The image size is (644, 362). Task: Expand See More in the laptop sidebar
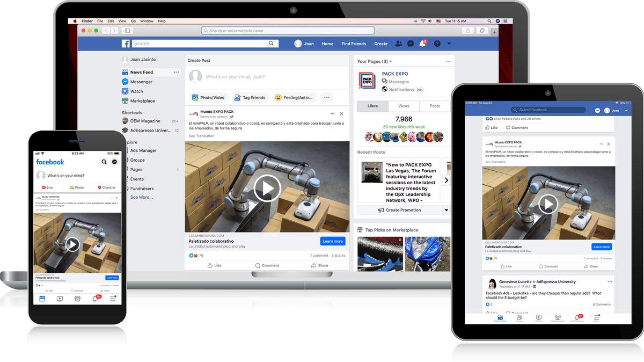point(142,197)
